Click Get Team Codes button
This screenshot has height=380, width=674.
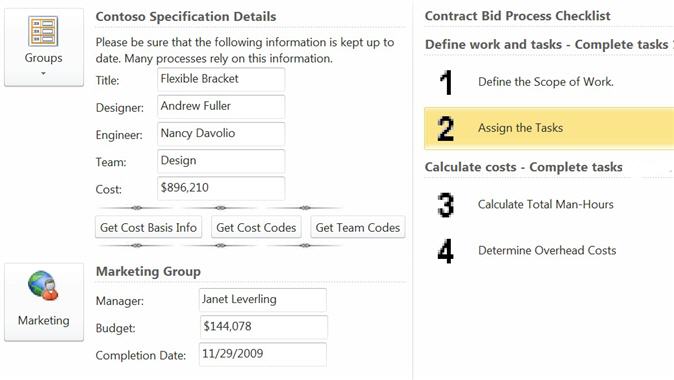tap(358, 227)
